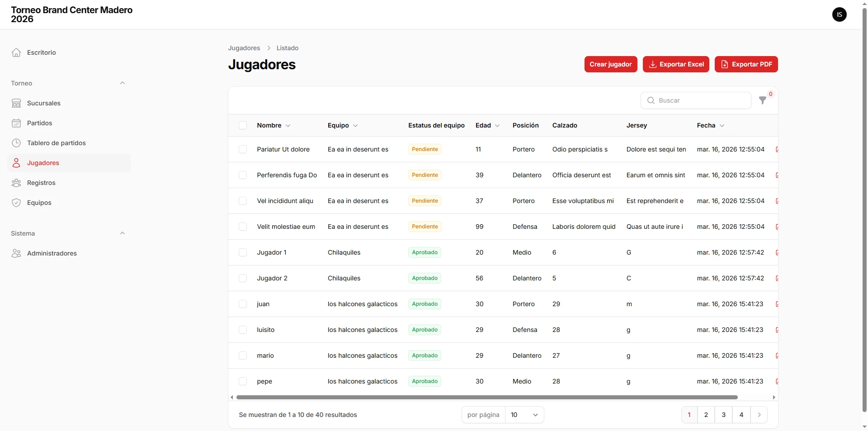Go to page 3 of results
This screenshot has width=868, height=431.
tap(724, 415)
